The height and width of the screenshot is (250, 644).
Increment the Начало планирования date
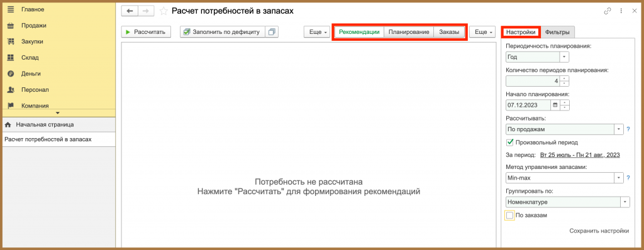click(x=564, y=102)
